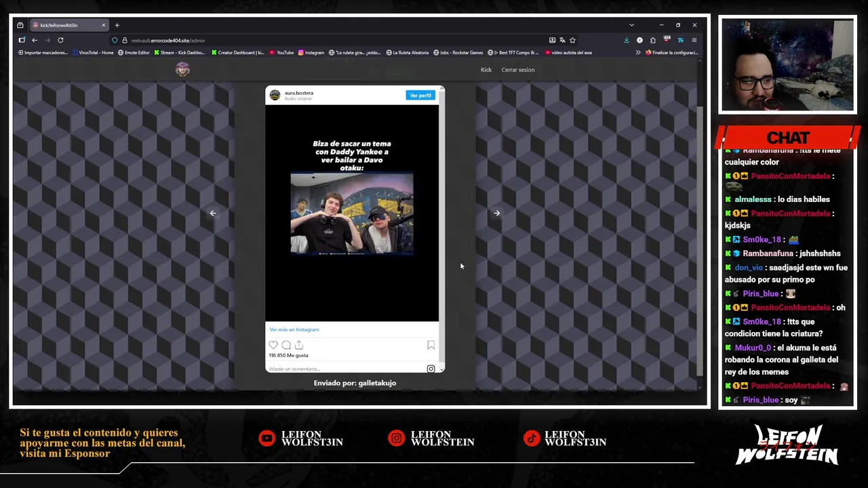Image resolution: width=868 pixels, height=488 pixels.
Task: Click Cerrar sesion to log out
Action: 518,69
